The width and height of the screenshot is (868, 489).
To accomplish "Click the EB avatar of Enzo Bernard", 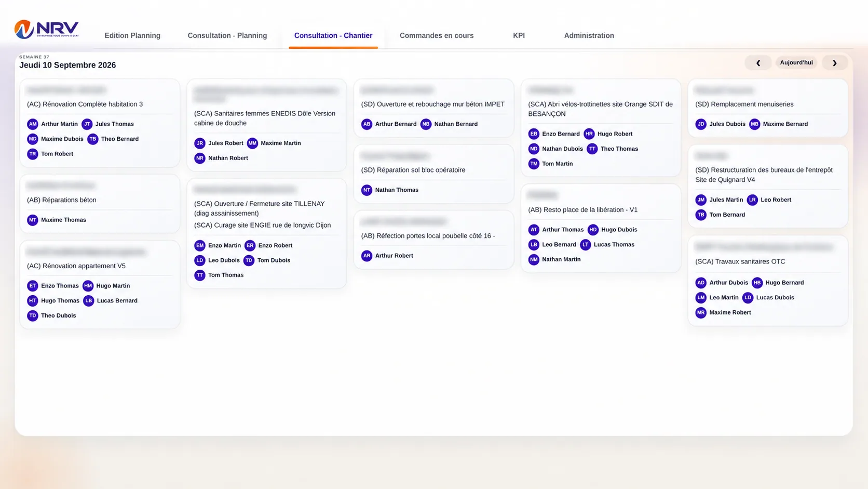I will pyautogui.click(x=534, y=134).
